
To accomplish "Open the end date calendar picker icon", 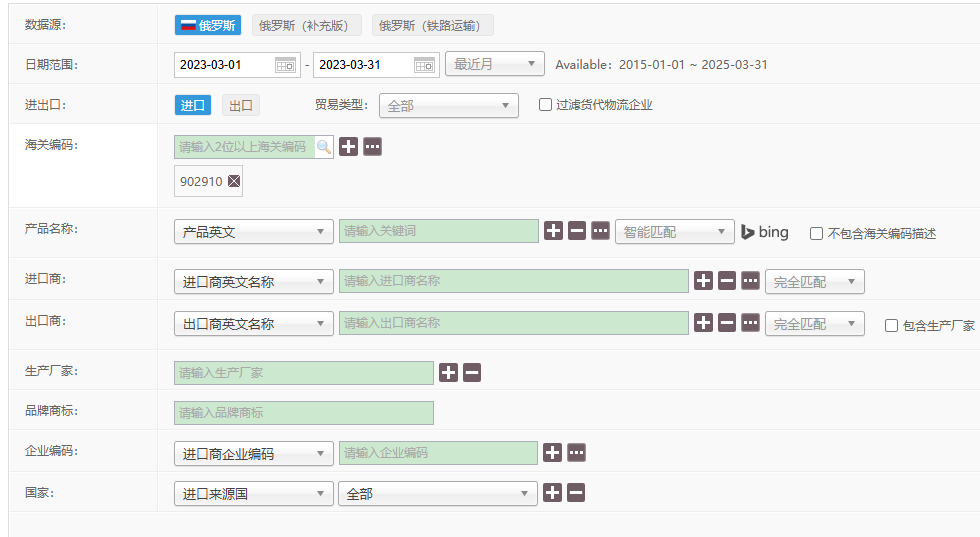I will pyautogui.click(x=426, y=65).
